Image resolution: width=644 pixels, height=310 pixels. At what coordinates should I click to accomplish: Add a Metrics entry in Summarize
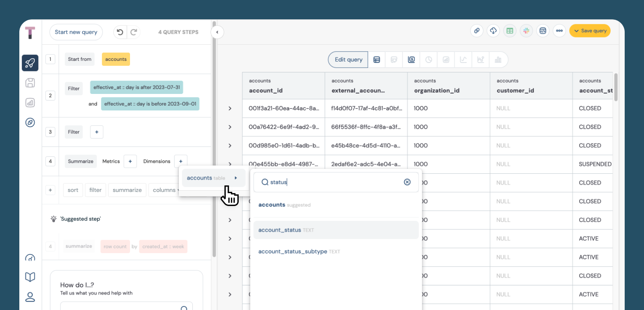coord(130,161)
